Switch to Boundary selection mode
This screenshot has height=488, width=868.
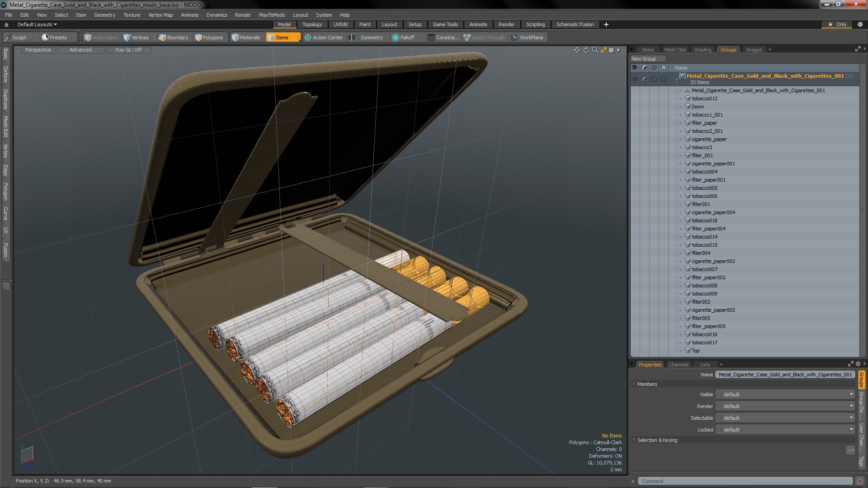pyautogui.click(x=174, y=38)
